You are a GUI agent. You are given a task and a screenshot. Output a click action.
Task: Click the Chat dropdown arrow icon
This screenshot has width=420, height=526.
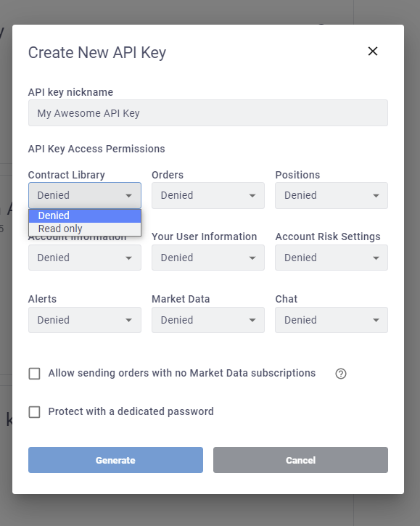click(x=376, y=321)
